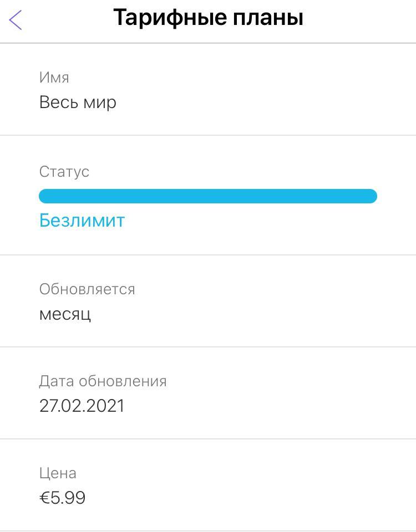Tap the "Дата обновления" label
416x532 pixels.
(x=103, y=381)
